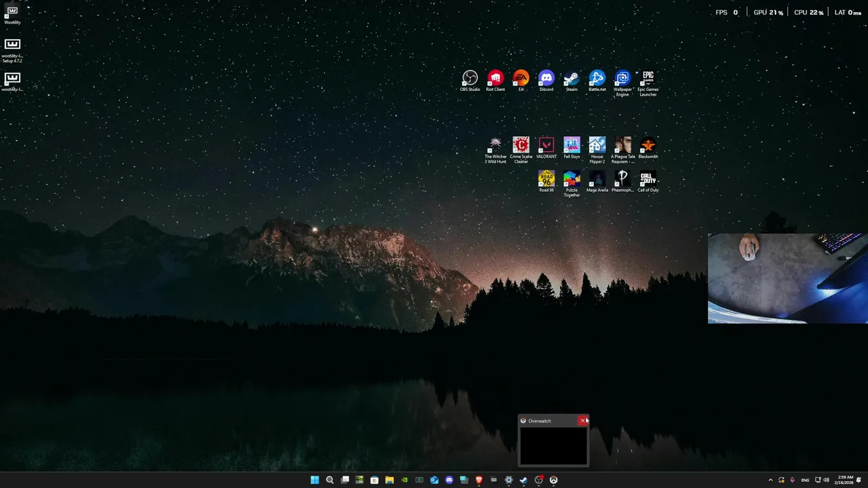
Task: Open Outlook from the taskbar
Action: (434, 480)
